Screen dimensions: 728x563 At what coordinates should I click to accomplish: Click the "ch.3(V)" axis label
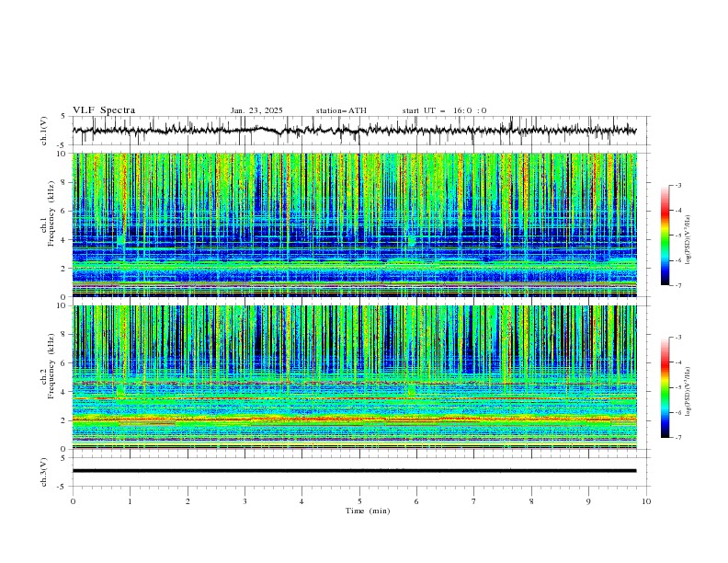tap(44, 472)
